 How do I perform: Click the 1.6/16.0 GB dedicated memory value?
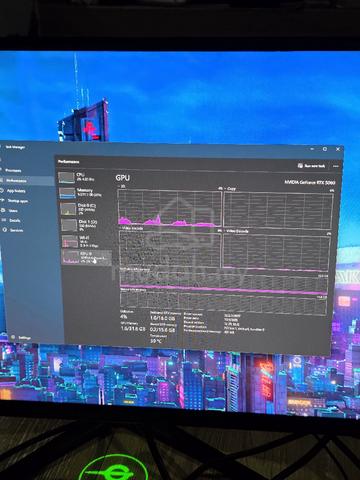(162, 318)
